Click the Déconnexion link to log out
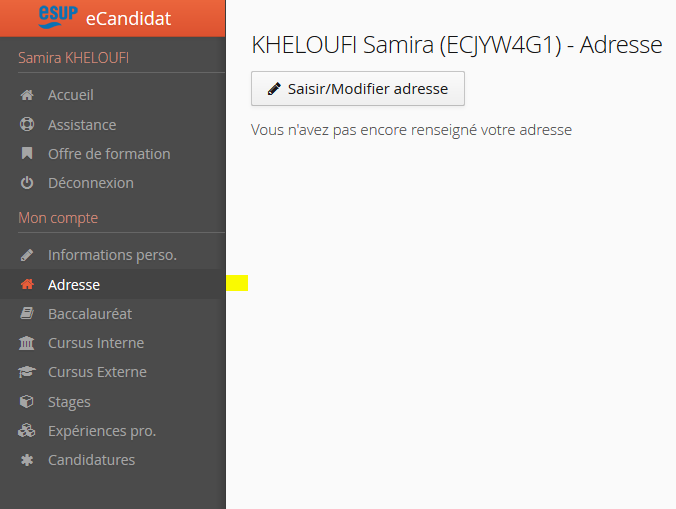This screenshot has width=676, height=509. pyautogui.click(x=91, y=183)
